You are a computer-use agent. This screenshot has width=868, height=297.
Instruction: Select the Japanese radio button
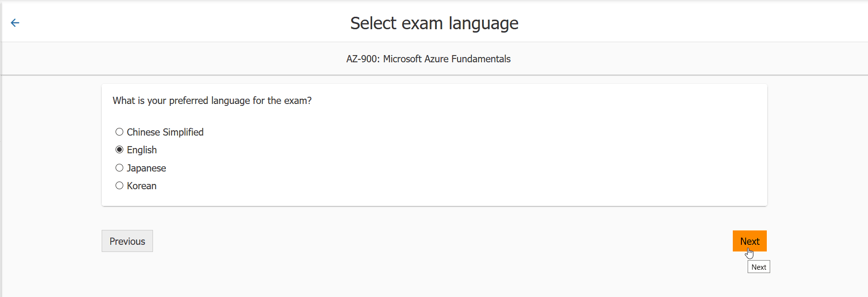tap(119, 167)
